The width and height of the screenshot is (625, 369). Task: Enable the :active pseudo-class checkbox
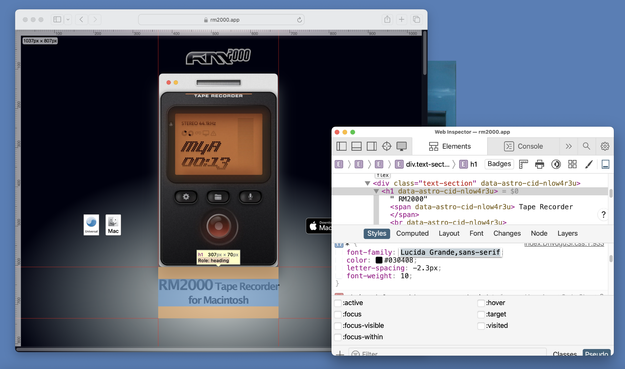338,303
